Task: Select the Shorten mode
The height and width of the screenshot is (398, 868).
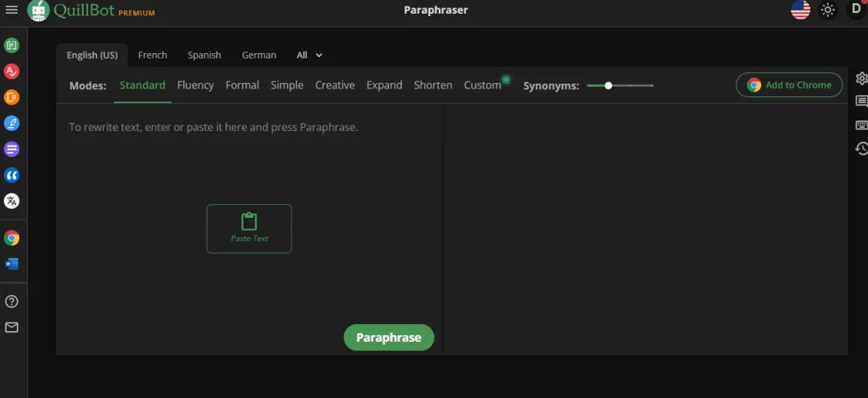Action: click(x=433, y=85)
